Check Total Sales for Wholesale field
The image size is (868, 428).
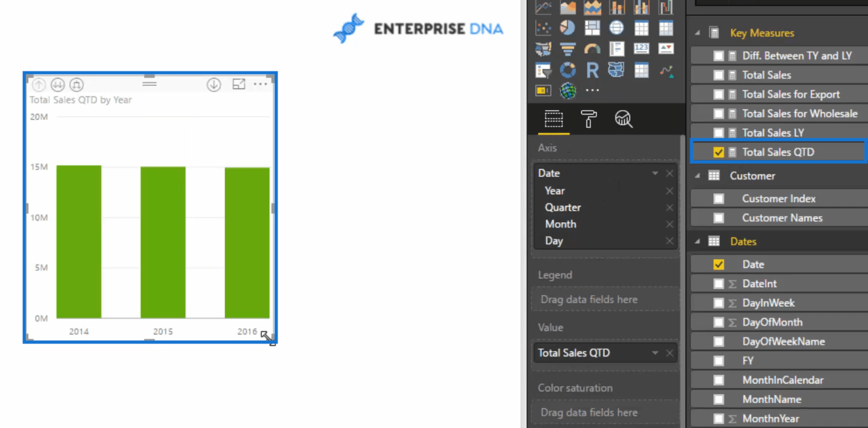pos(718,114)
